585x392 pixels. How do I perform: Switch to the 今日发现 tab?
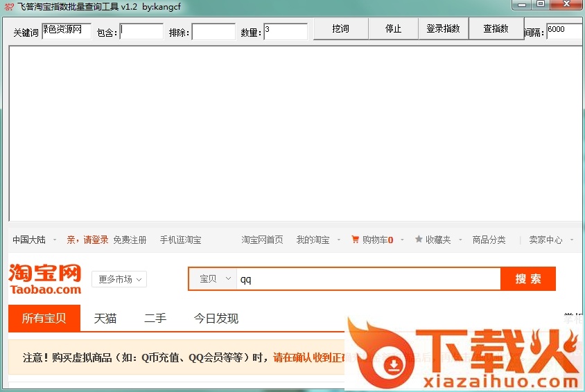(x=216, y=318)
